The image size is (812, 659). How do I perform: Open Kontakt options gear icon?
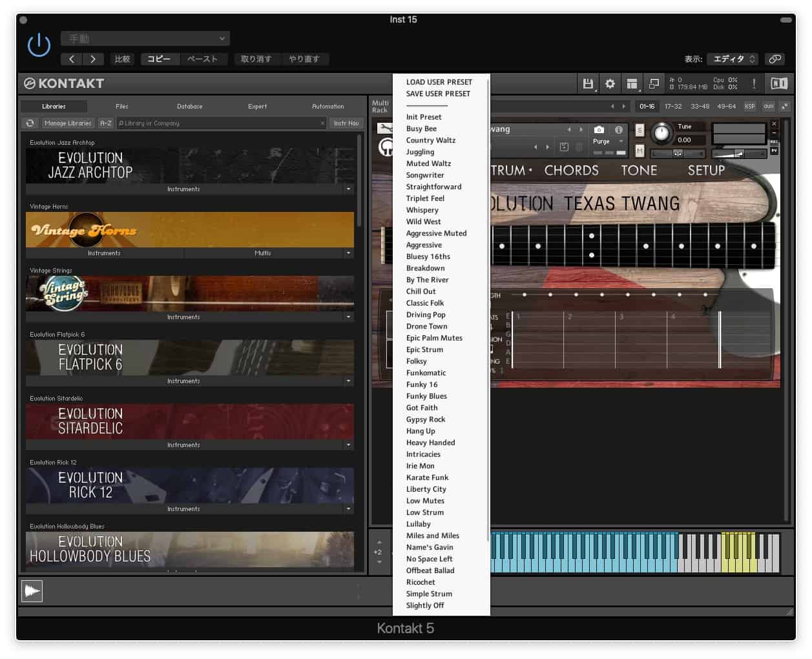[x=610, y=83]
